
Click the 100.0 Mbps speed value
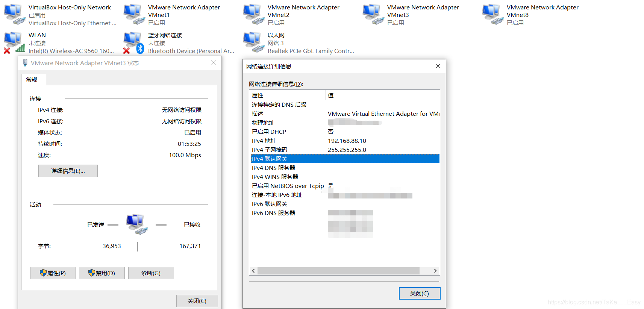[185, 155]
